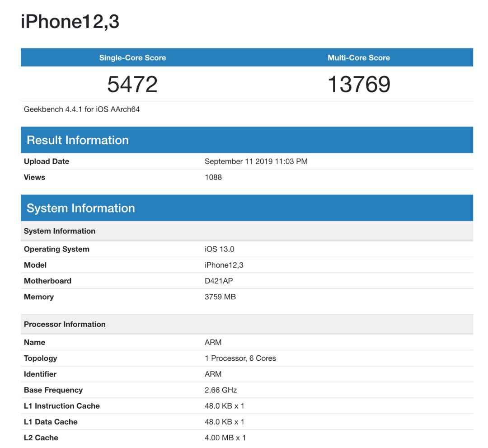Screen dimensions: 488x448
Task: Click the Geekbench 4.4.1 for iOS AArch64 text
Action: 81,109
